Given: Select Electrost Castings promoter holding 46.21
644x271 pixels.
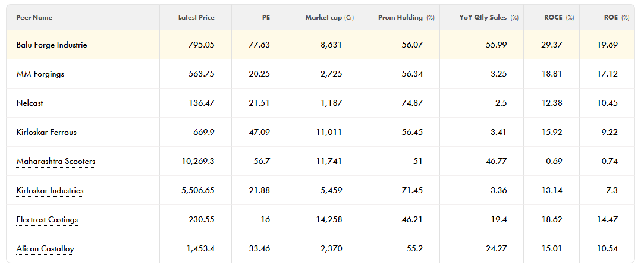Looking at the screenshot, I should coord(412,220).
